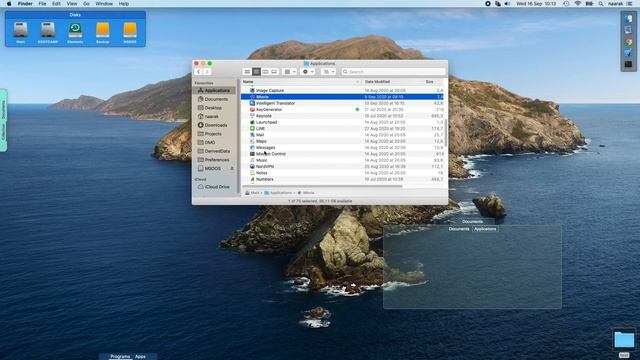Click the file list horizontal scrollbar
The width and height of the screenshot is (640, 360).
pyautogui.click(x=322, y=187)
